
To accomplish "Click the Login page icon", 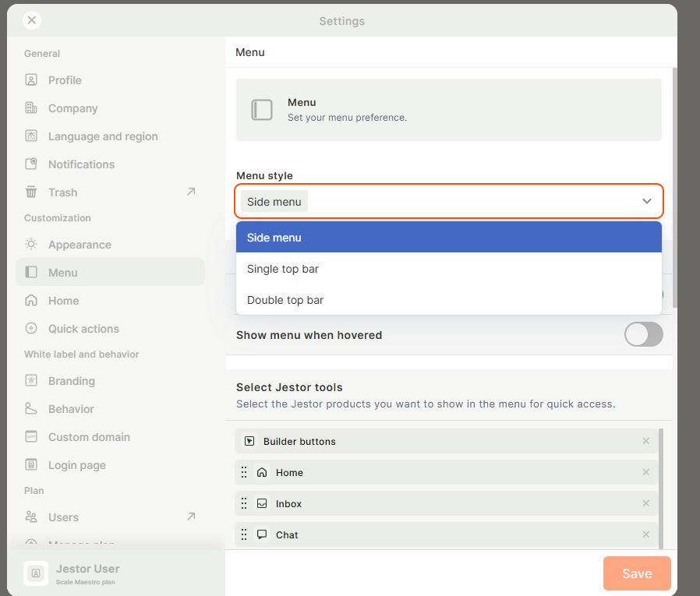I will point(31,465).
